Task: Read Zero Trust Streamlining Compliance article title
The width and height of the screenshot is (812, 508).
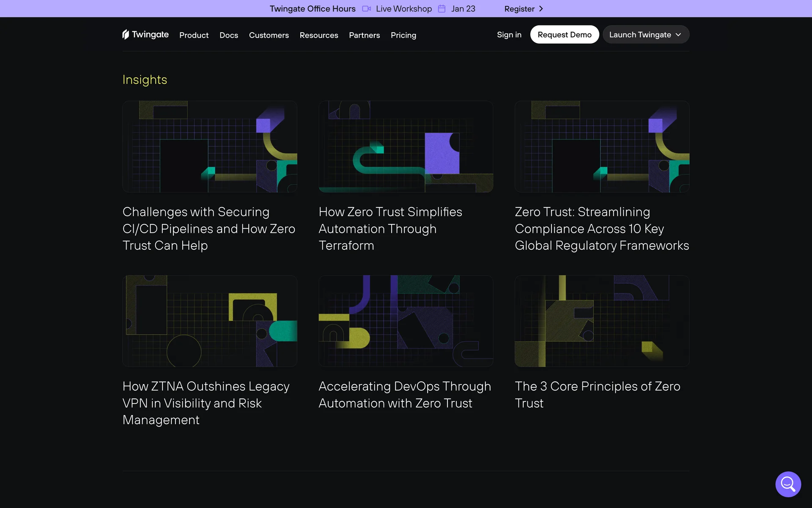Action: pos(601,229)
